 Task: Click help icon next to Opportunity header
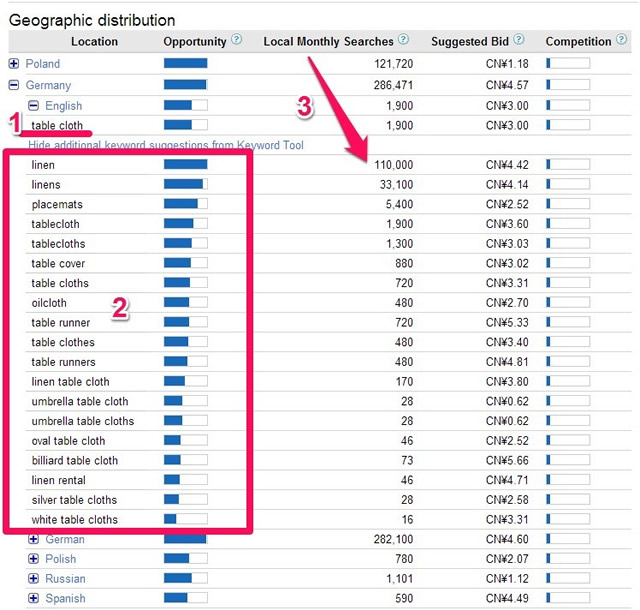tap(236, 41)
